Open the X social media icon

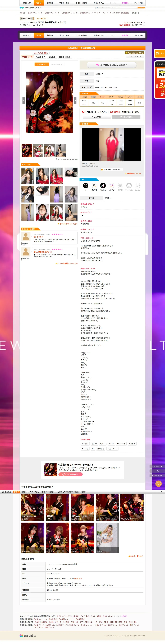pyautogui.click(x=86, y=186)
